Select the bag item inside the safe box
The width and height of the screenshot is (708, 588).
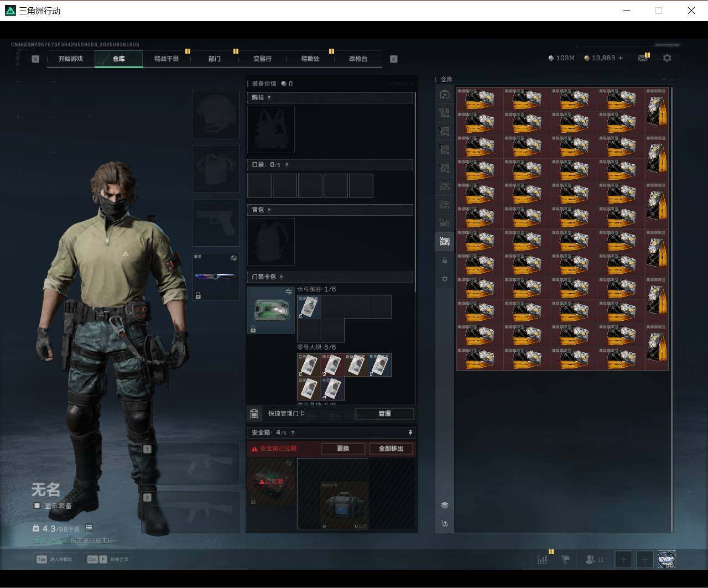pyautogui.click(x=344, y=505)
